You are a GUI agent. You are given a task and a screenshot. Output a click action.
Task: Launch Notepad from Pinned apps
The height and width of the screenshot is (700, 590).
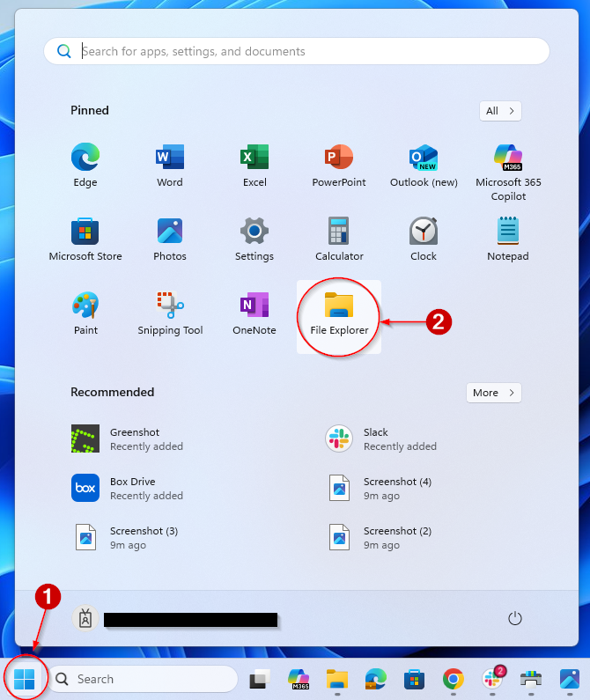[508, 239]
